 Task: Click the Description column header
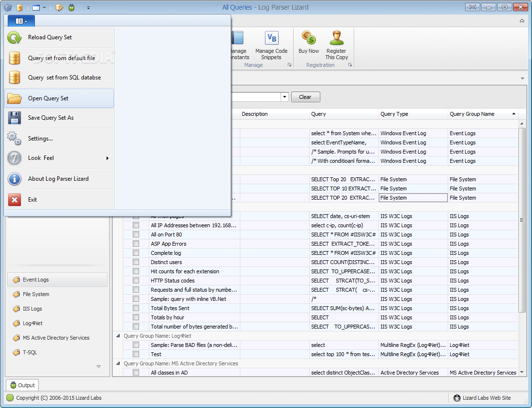click(x=275, y=114)
